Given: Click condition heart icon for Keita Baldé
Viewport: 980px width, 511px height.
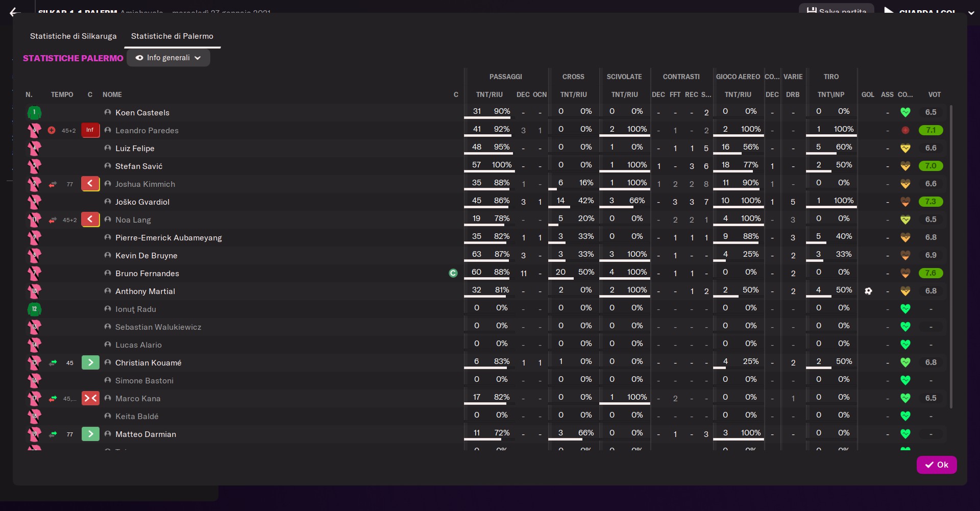Looking at the screenshot, I should coord(905,416).
